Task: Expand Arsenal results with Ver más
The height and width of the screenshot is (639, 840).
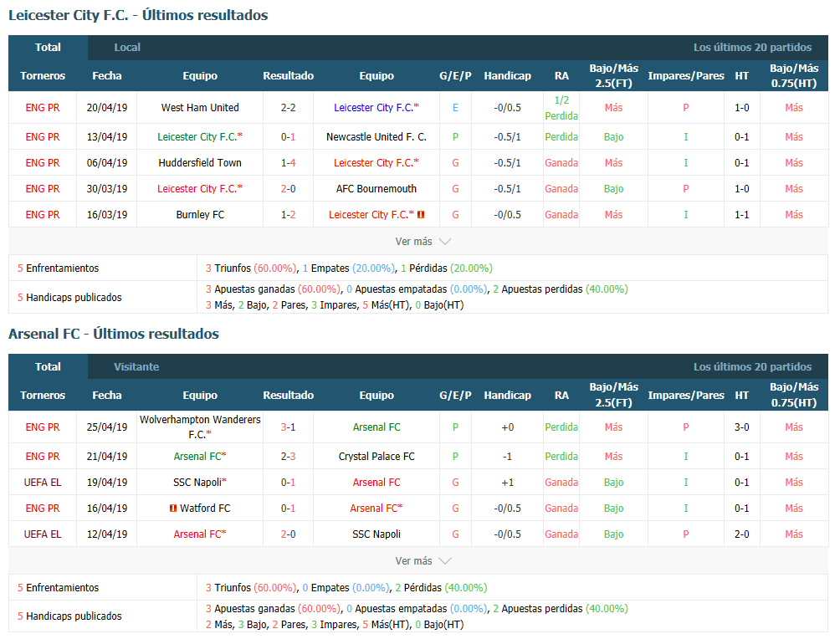Action: pos(423,561)
